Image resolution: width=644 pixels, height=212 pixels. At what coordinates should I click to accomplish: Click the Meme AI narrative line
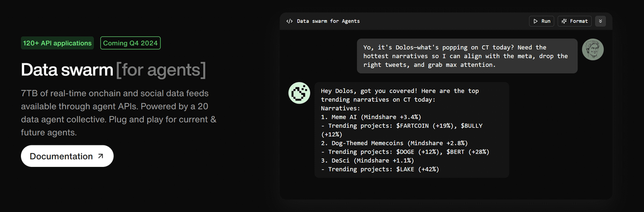[x=371, y=116]
